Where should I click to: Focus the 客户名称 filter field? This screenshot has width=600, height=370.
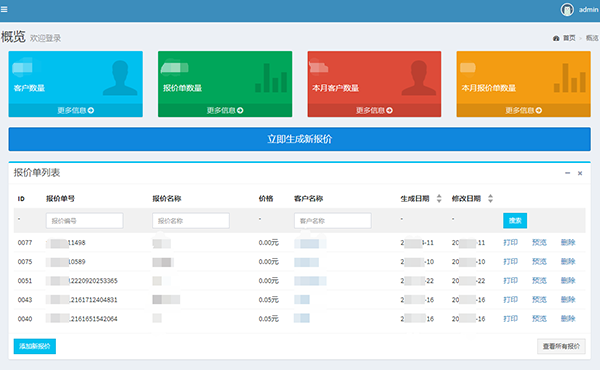[x=333, y=221]
